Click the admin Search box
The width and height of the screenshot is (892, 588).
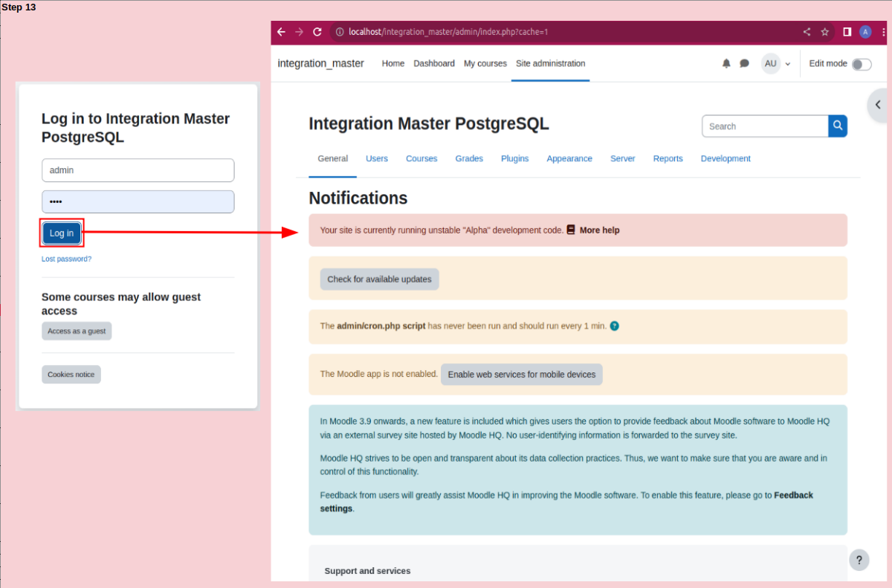click(x=765, y=126)
